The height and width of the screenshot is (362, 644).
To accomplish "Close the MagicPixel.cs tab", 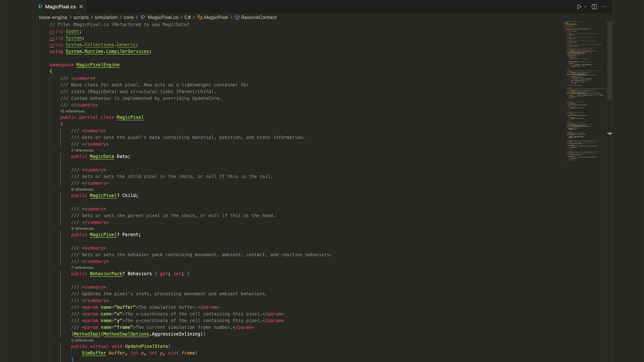I will pos(81,7).
